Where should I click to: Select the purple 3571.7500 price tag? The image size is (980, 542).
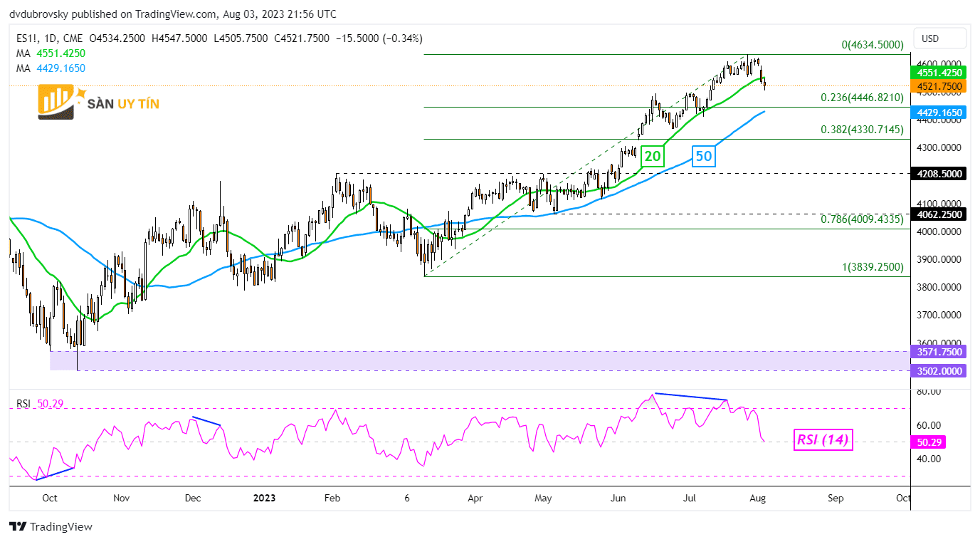(x=937, y=352)
